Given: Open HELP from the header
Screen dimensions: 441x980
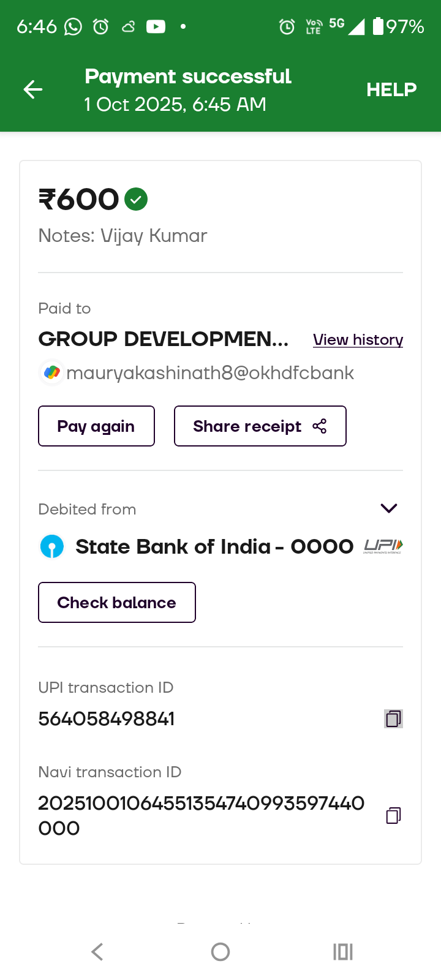Looking at the screenshot, I should (391, 89).
